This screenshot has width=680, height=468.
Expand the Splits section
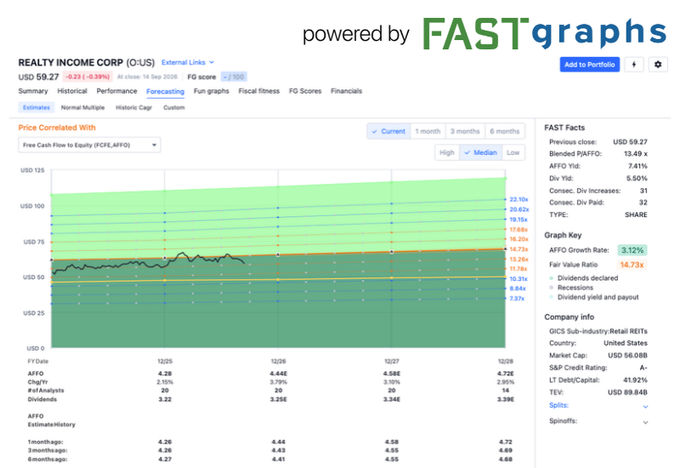(598, 406)
